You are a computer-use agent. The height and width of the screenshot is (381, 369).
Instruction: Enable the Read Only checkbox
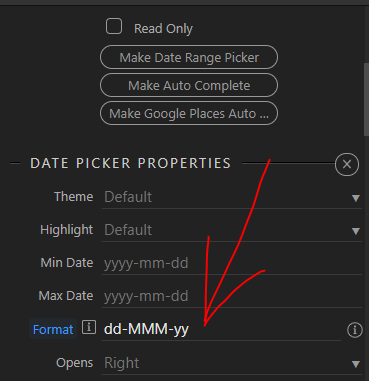click(x=114, y=27)
